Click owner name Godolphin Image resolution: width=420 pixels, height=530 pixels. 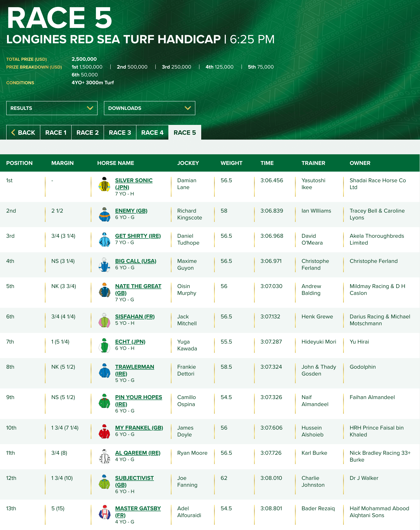click(x=363, y=367)
